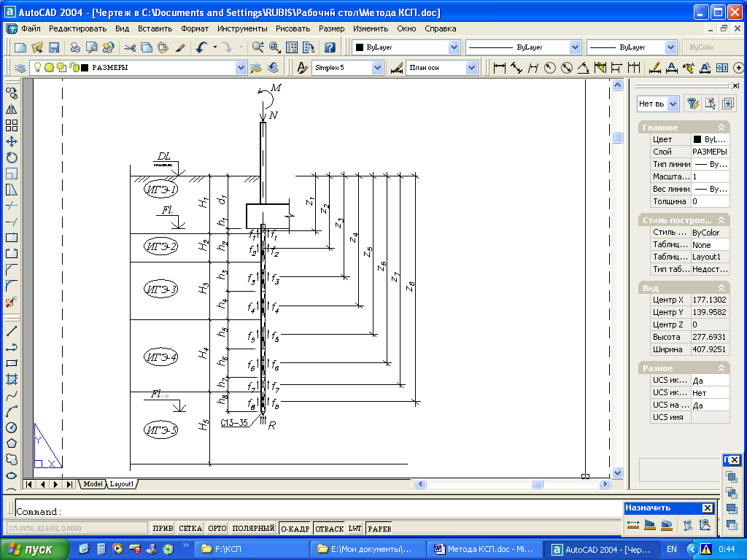Viewport: 747px width, 560px height.
Task: Select the Linear Dimension tool
Action: (499, 68)
